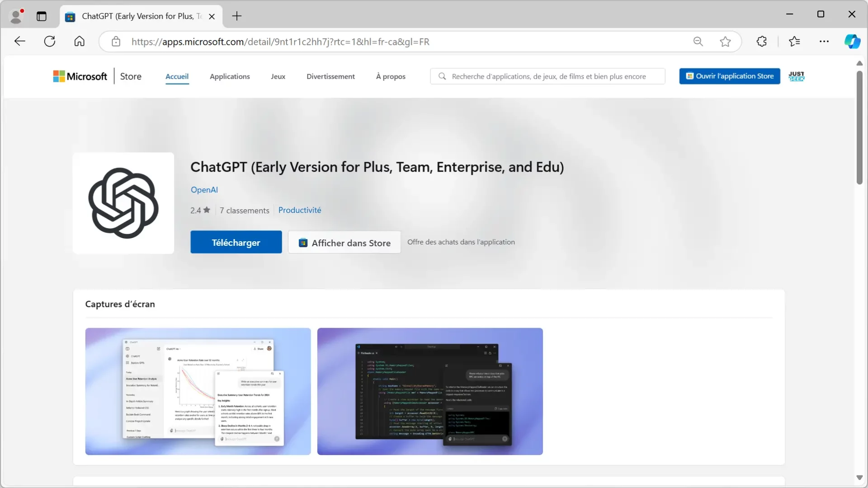Open the À propos page
This screenshot has width=868, height=488.
pyautogui.click(x=391, y=76)
